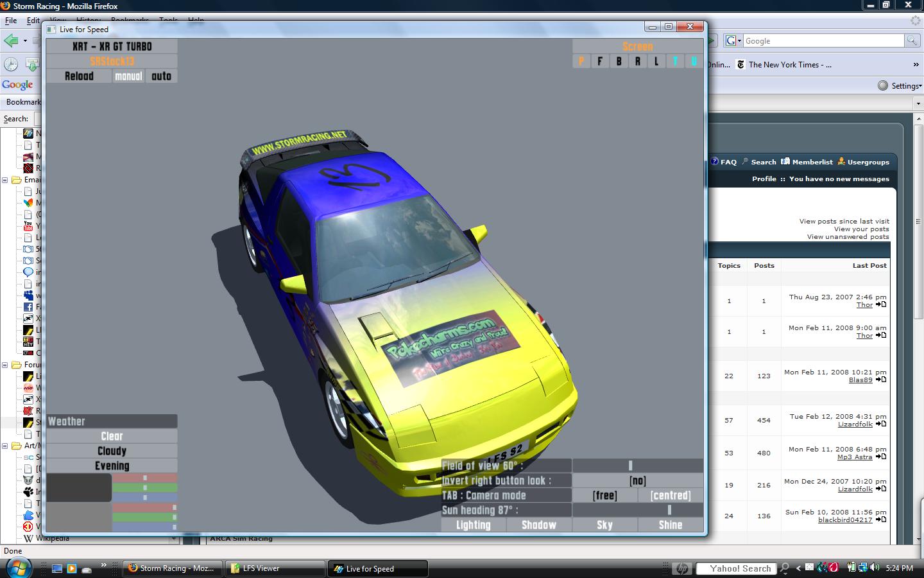This screenshot has width=924, height=578.
Task: Open the YouTube bookmark icon in sidebar
Action: (28, 225)
